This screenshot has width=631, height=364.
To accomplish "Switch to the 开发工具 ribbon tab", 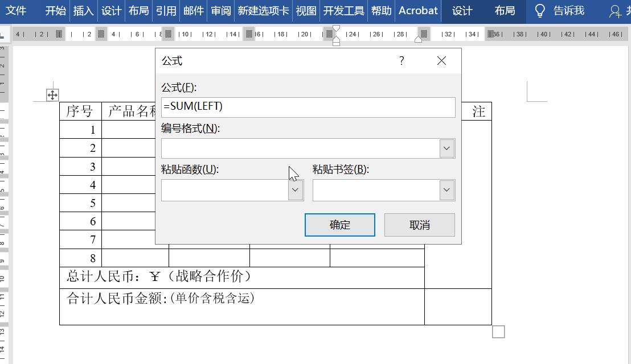I will (x=343, y=11).
